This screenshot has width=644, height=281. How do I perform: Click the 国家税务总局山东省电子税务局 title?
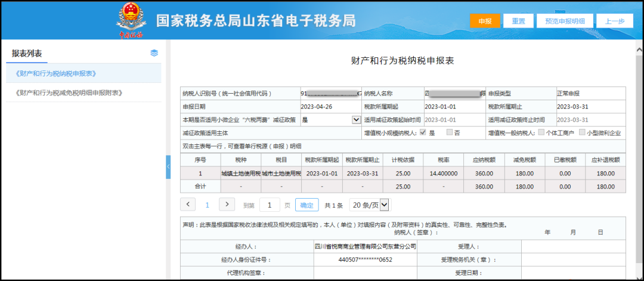pos(255,21)
